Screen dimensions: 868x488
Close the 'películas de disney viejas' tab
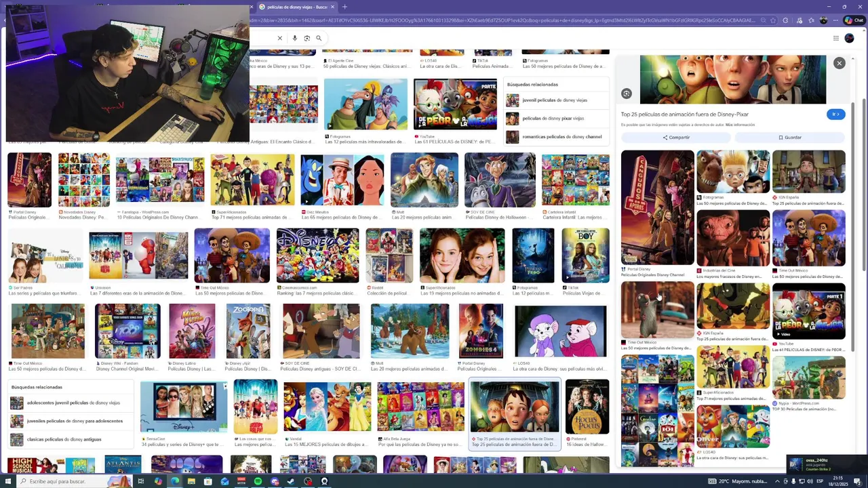[x=332, y=7]
